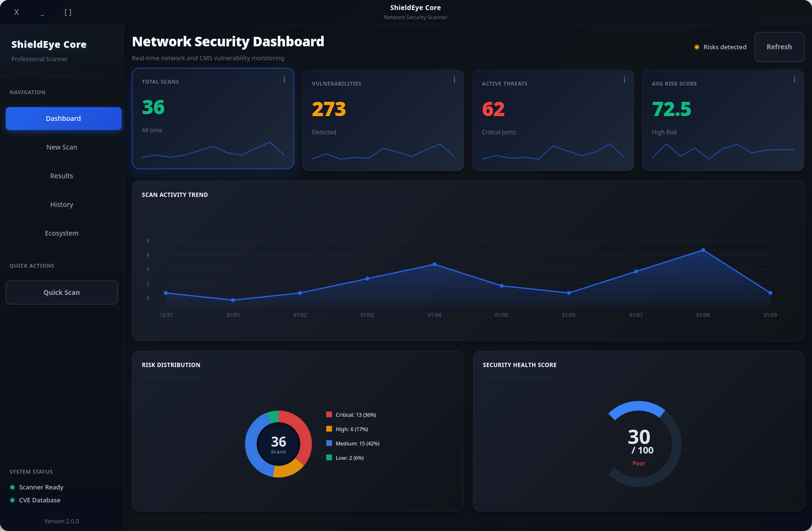Click the orange Risks detected status dot

click(697, 47)
